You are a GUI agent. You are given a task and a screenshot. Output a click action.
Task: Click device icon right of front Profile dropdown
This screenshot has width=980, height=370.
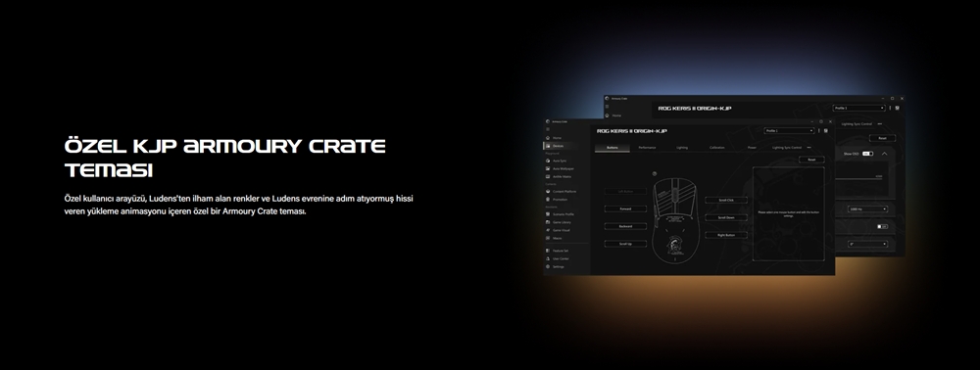[x=825, y=131]
